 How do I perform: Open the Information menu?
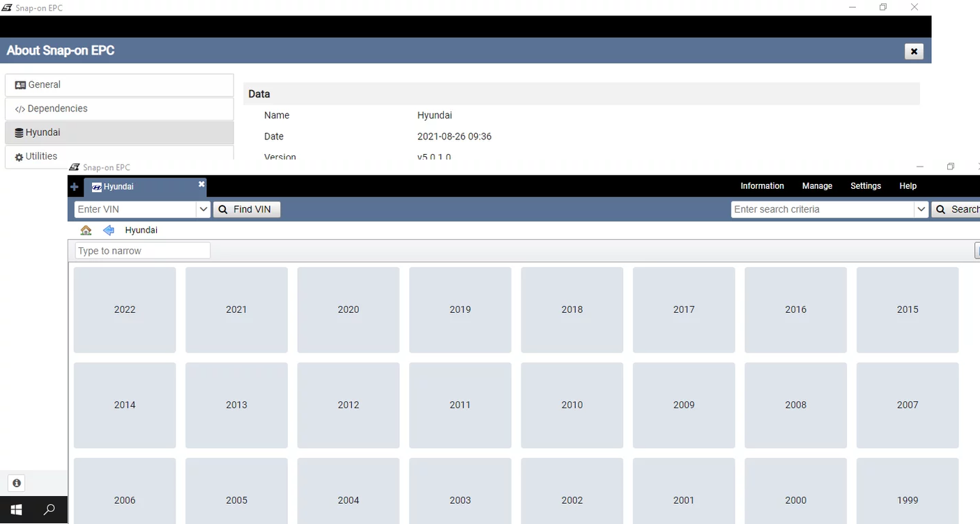click(762, 186)
